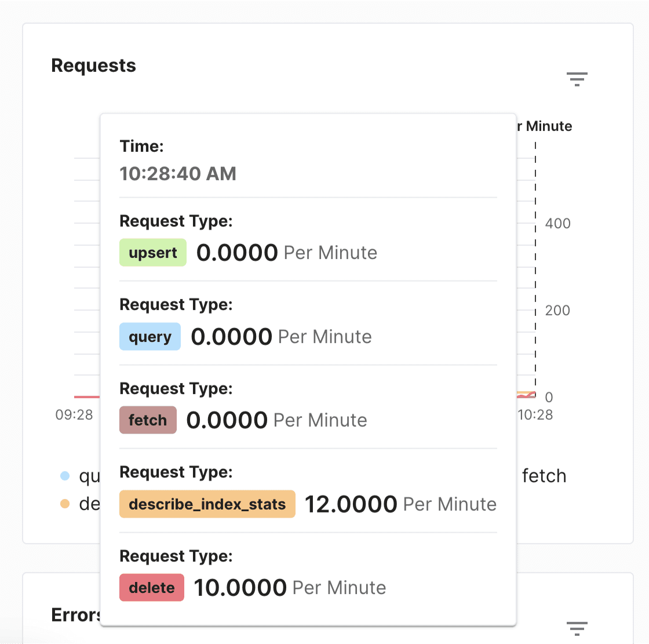The image size is (649, 644).
Task: Click the 10:28 x-axis label
Action: coord(535,414)
